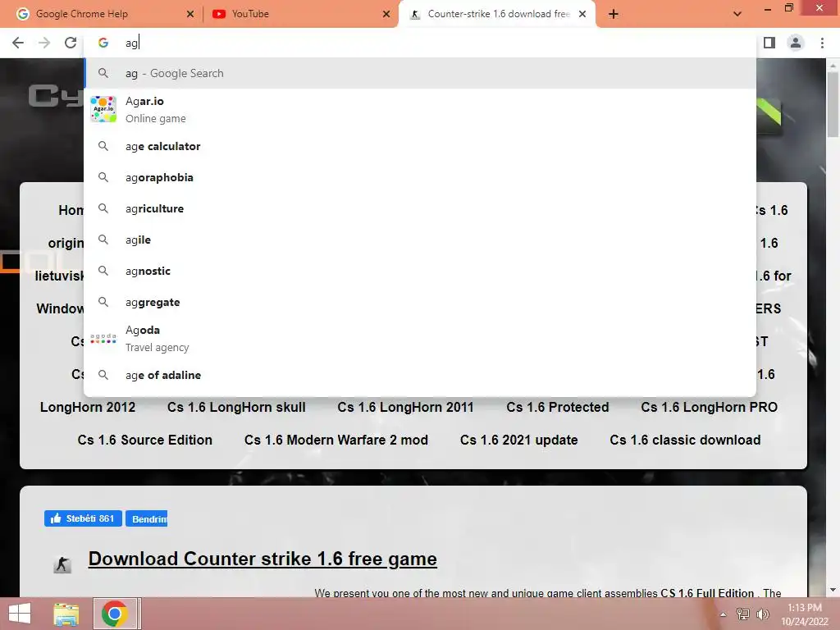Choose the Agar.io Online game suggestion
Screen dimensions: 840x630
tap(420, 109)
